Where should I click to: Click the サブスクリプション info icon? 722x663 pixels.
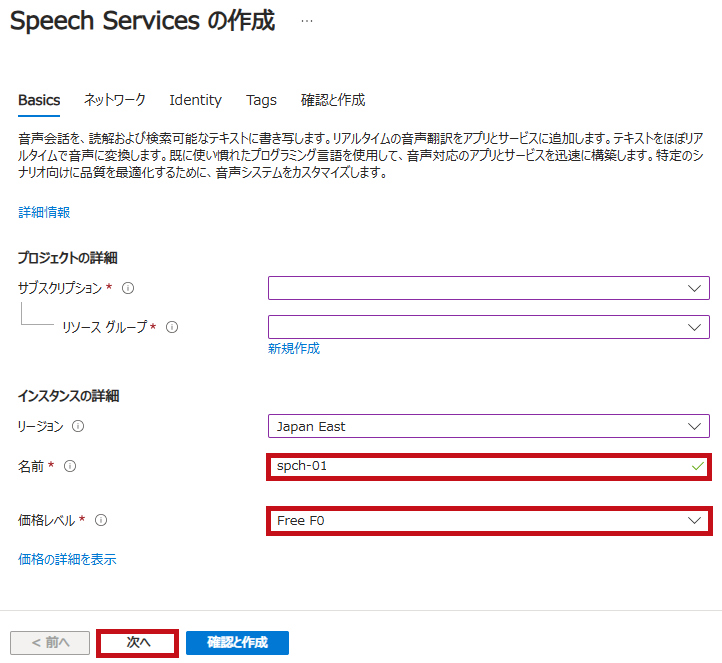(128, 288)
